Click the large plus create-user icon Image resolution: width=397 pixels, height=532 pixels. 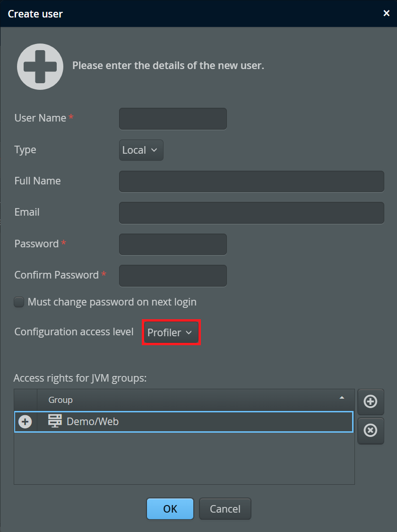coord(40,67)
